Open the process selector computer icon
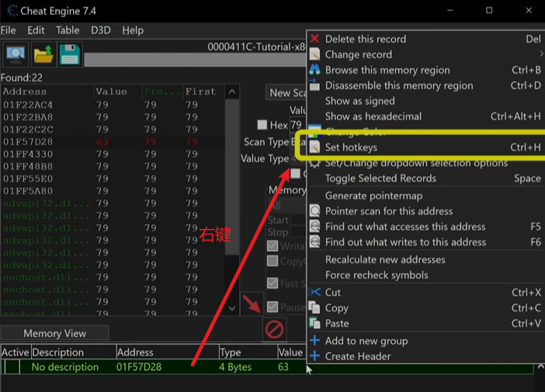 [x=16, y=54]
